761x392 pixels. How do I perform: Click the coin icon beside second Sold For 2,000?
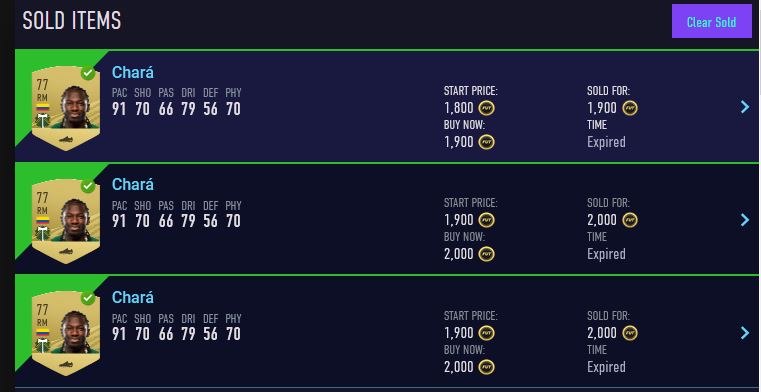click(630, 220)
